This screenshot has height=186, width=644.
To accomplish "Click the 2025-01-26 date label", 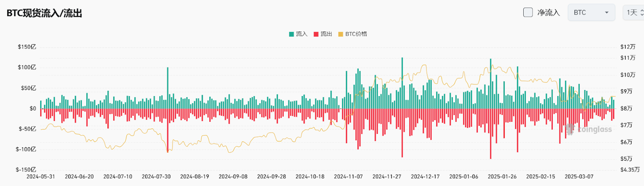I will [502, 177].
